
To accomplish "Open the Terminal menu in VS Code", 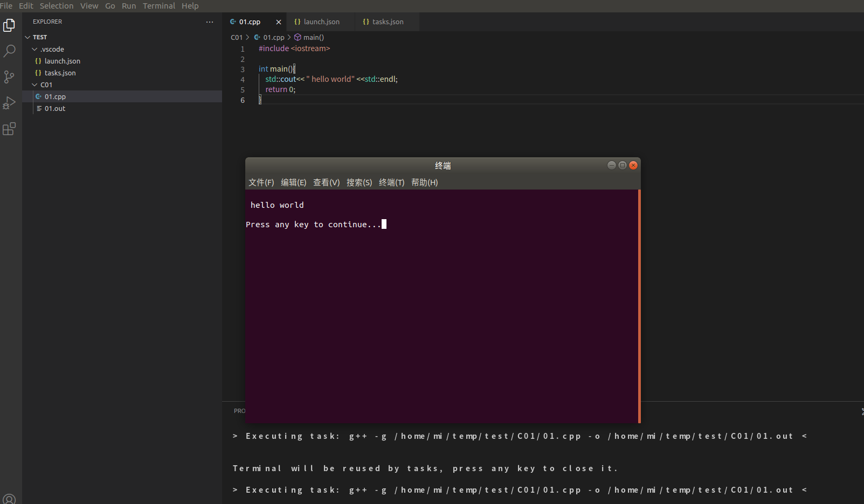I will 159,6.
